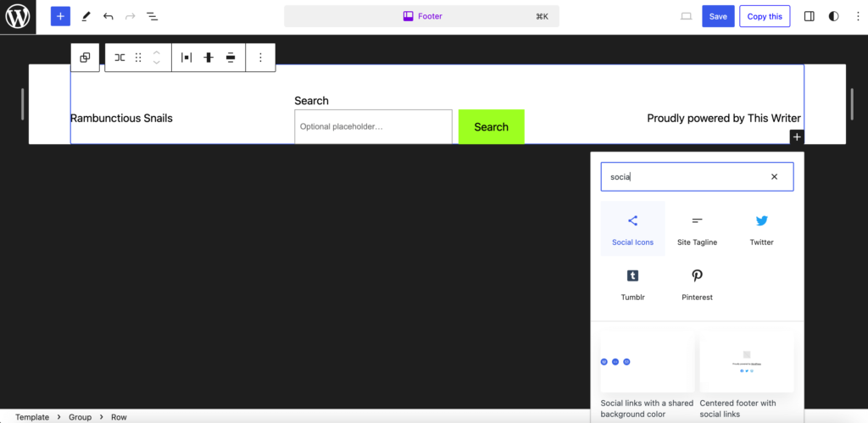
Task: Click the black plus appender in Row
Action: click(x=797, y=136)
